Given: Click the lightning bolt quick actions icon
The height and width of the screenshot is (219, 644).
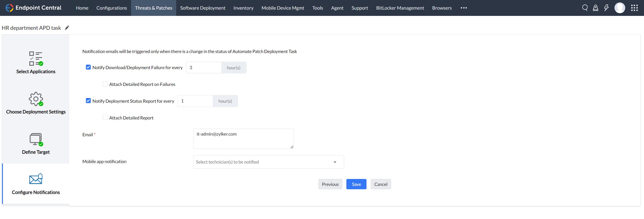Looking at the screenshot, I should pyautogui.click(x=606, y=8).
